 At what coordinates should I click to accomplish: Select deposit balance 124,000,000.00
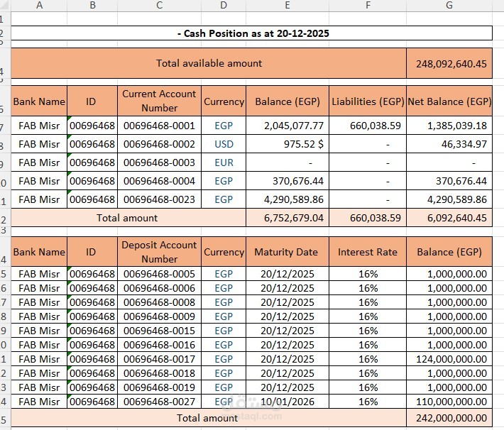pos(449,359)
